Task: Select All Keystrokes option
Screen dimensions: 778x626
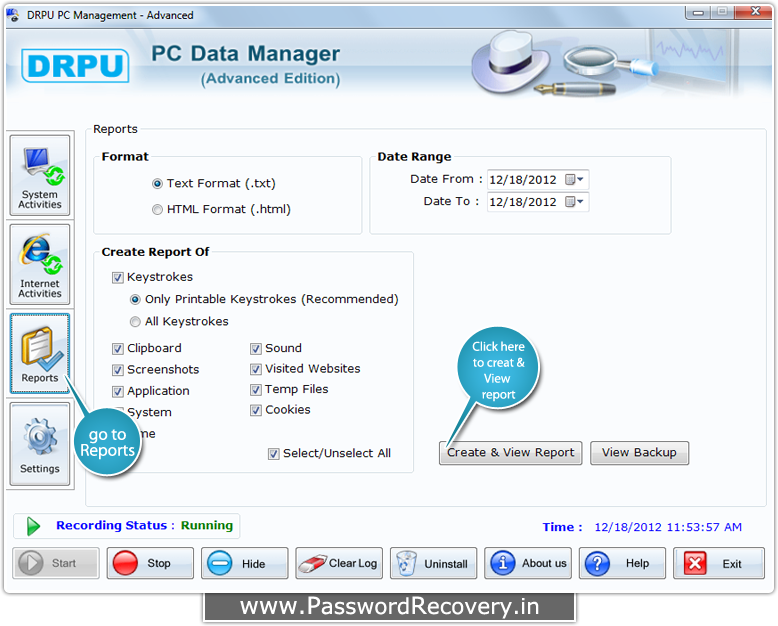Action: click(x=135, y=322)
